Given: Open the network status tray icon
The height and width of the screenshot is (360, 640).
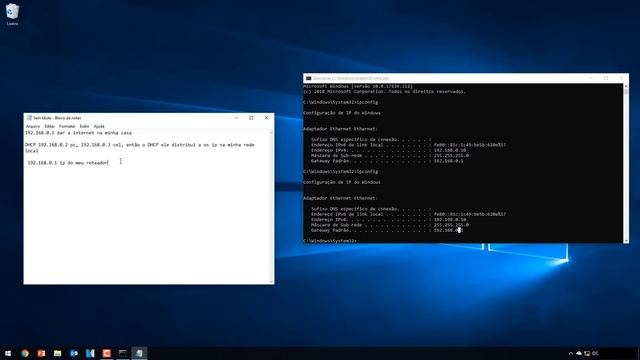Looking at the screenshot, I should (587, 353).
